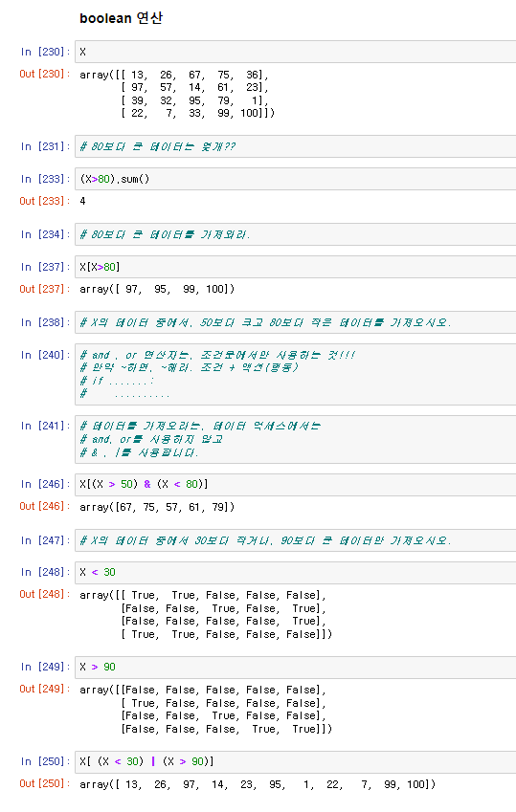
Task: Click the cell containing X[X>80]
Action: coord(295,267)
